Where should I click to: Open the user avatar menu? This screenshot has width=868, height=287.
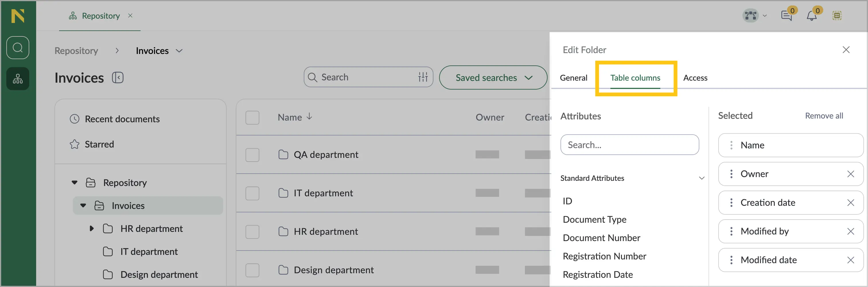[x=751, y=15]
